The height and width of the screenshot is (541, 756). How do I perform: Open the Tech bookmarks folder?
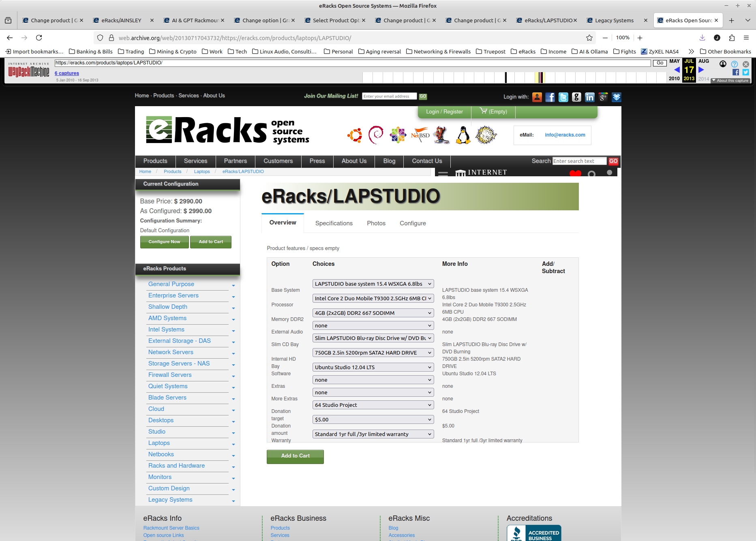click(x=237, y=51)
